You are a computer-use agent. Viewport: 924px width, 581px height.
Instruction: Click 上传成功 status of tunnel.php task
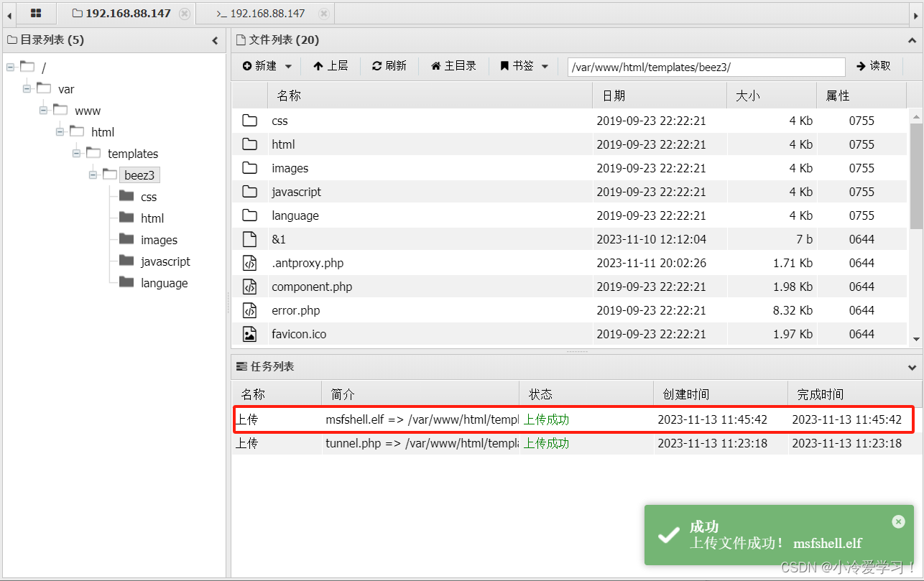[546, 443]
